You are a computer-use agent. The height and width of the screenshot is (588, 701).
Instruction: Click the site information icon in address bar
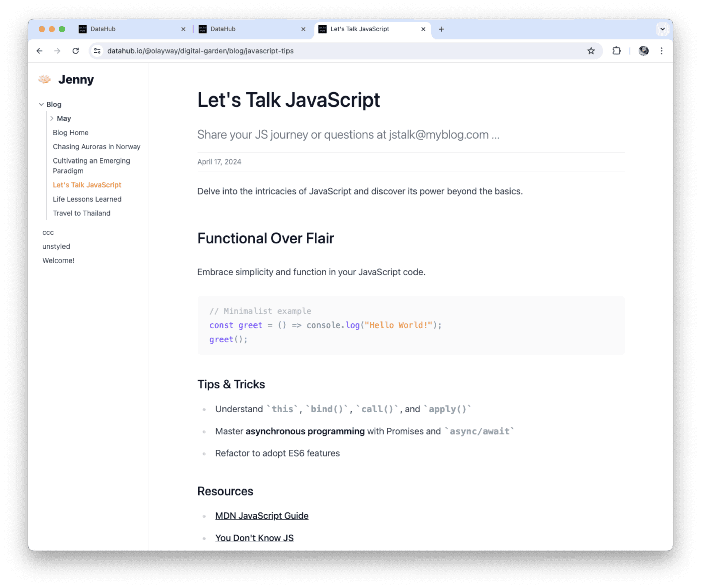pos(97,51)
